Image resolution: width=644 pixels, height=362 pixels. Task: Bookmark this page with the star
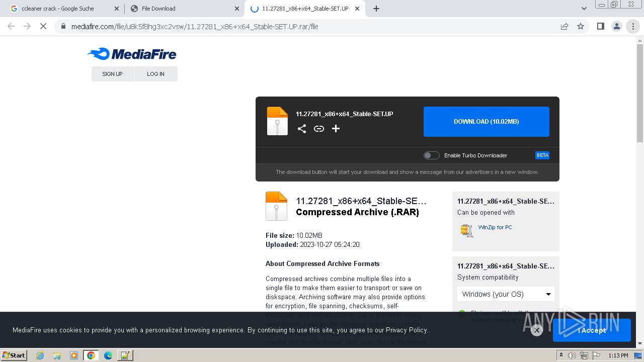pyautogui.click(x=581, y=26)
